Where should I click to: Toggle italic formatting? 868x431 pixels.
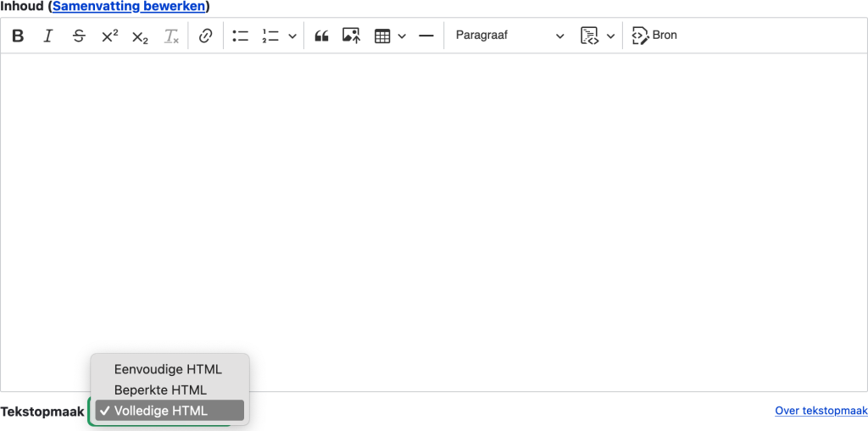pos(48,36)
